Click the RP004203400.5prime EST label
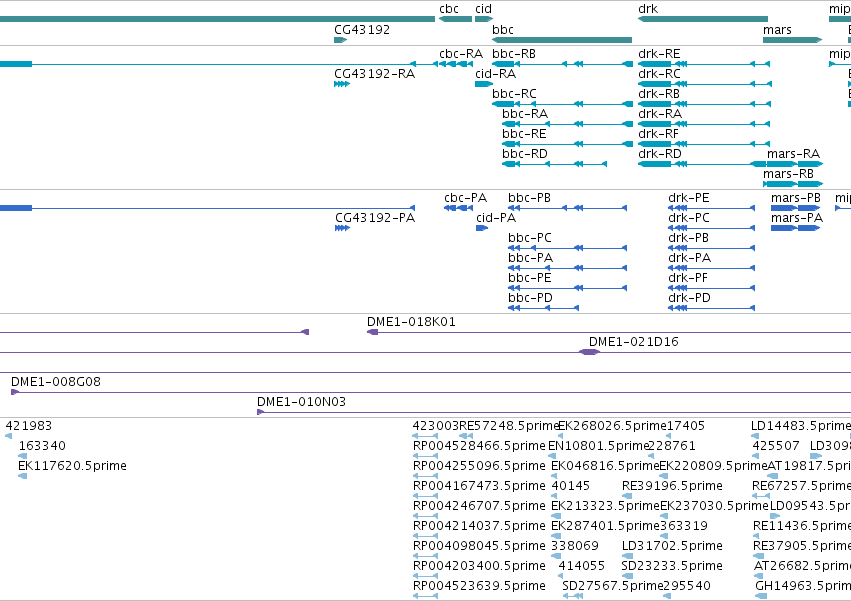The image size is (851, 601). point(479,567)
